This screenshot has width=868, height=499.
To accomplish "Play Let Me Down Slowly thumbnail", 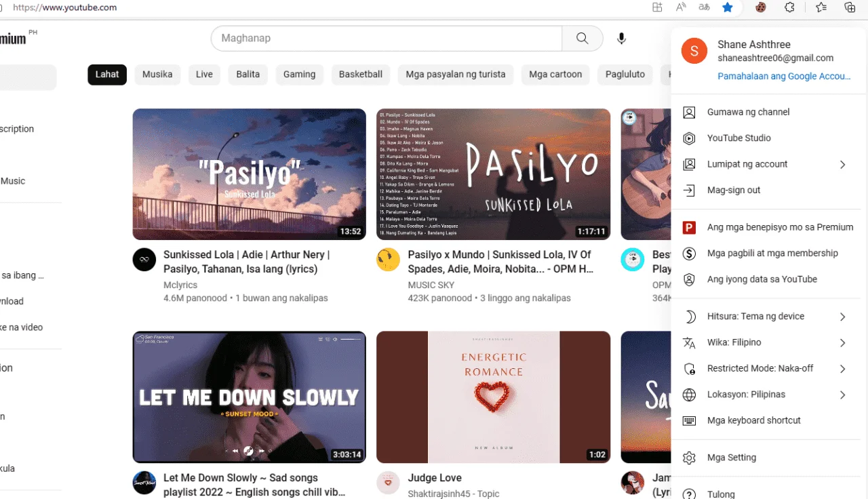I will click(x=249, y=397).
